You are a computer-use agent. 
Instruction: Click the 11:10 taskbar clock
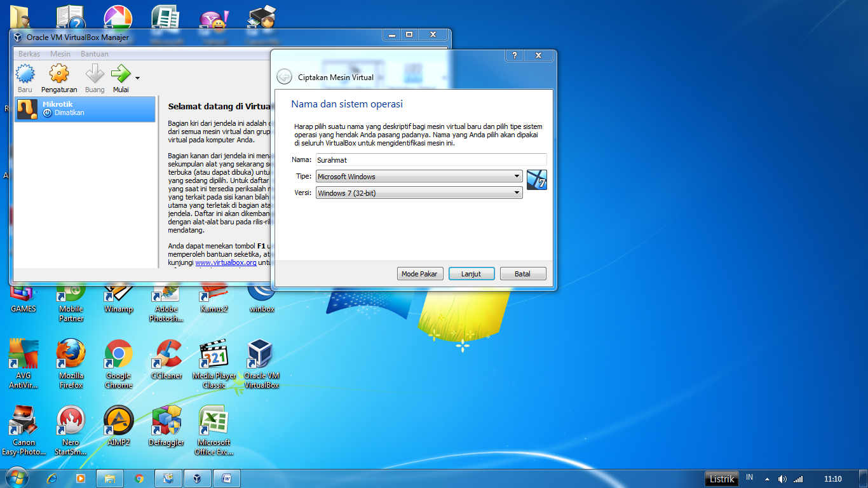[x=832, y=479]
